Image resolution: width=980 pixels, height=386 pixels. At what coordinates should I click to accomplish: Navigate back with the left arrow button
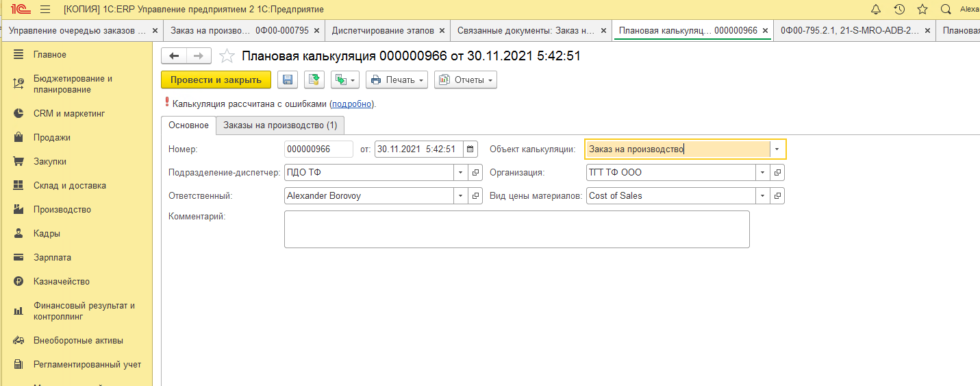pyautogui.click(x=174, y=56)
